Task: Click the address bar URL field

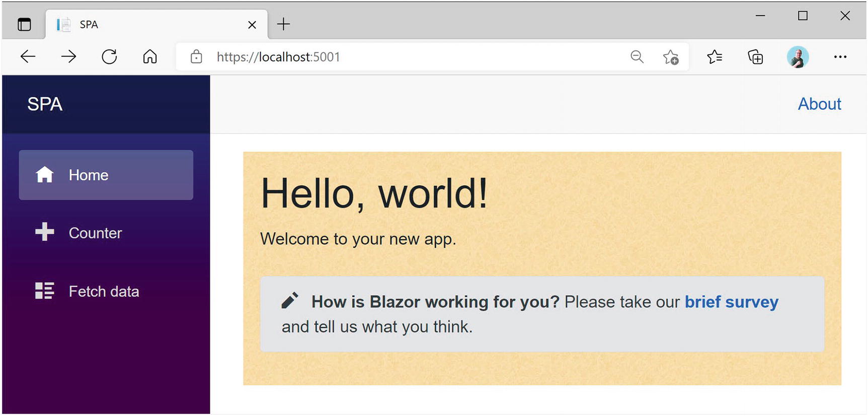Action: (x=403, y=57)
